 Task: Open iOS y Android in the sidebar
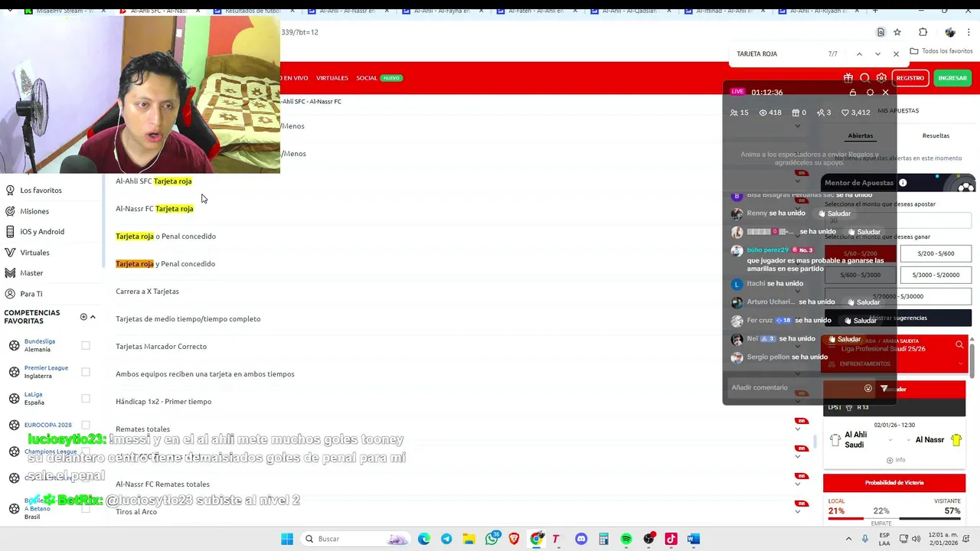[x=42, y=232]
